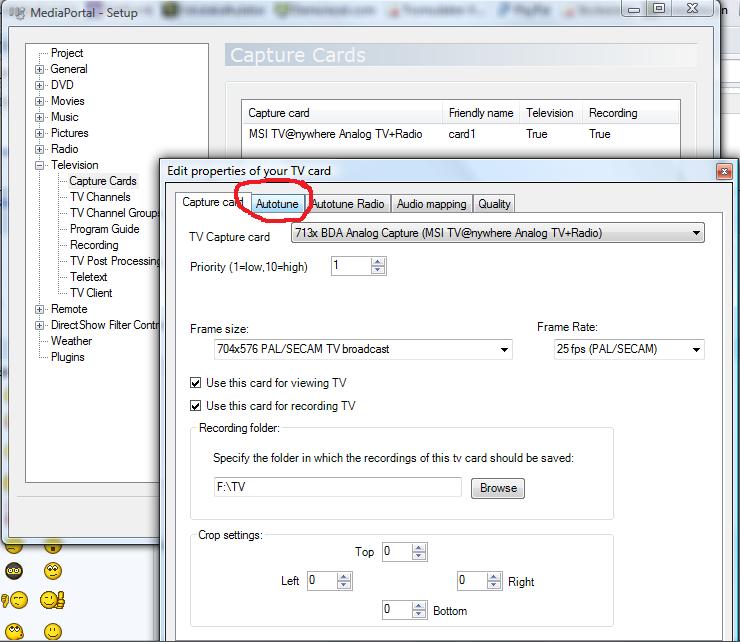740x642 pixels.
Task: Open the Audio mapping tab
Action: pyautogui.click(x=431, y=204)
